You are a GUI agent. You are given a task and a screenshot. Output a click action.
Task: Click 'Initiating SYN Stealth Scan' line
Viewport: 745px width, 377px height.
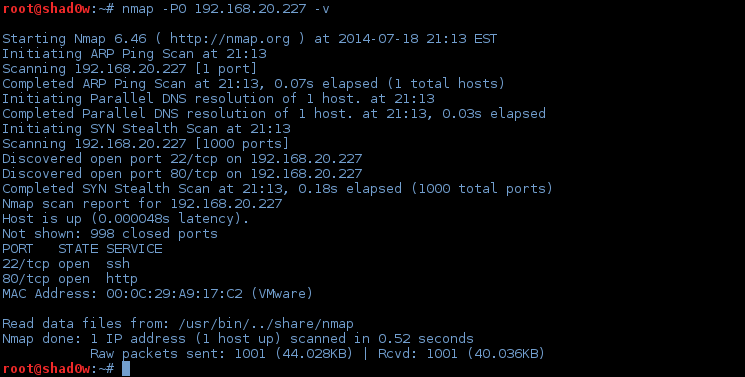146,128
